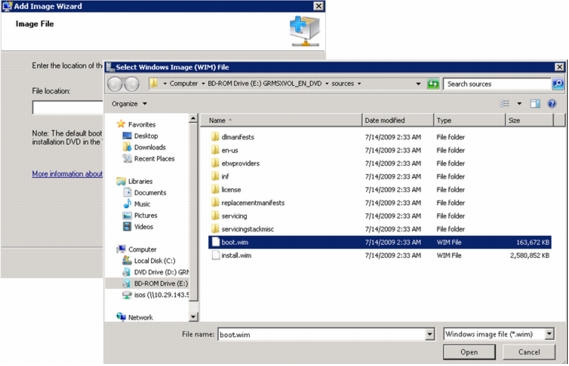Close the Add Image Wizard window
Viewport: 569px width, 366px height.
(x=318, y=6)
